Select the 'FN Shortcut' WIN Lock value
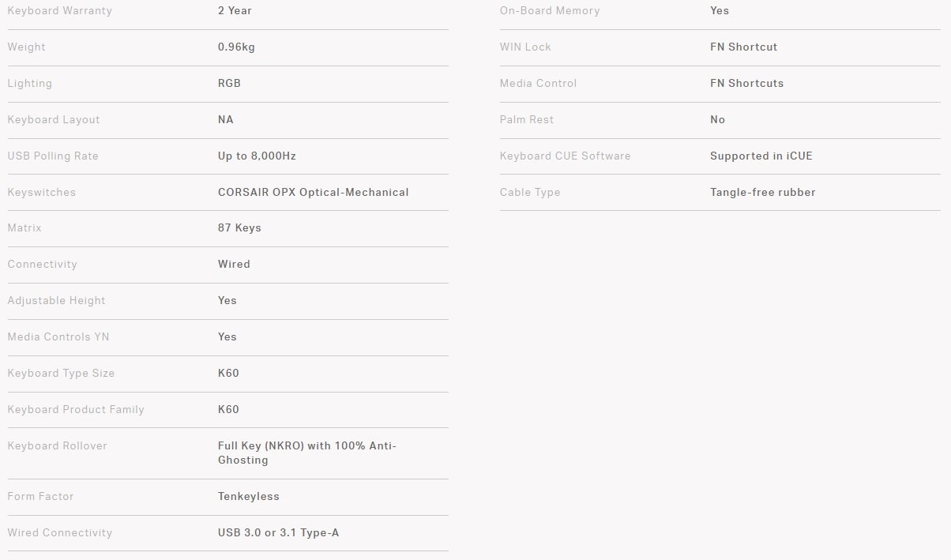This screenshot has width=951, height=560. click(x=743, y=47)
